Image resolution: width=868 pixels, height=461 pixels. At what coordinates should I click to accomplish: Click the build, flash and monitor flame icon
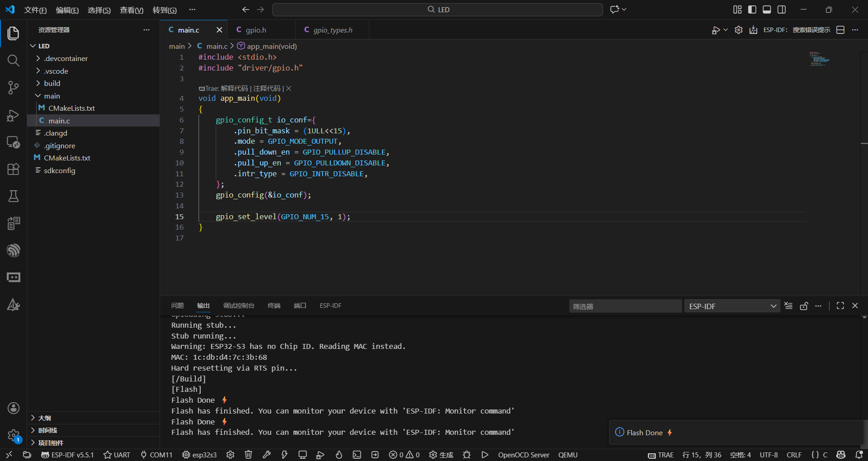coord(339,455)
